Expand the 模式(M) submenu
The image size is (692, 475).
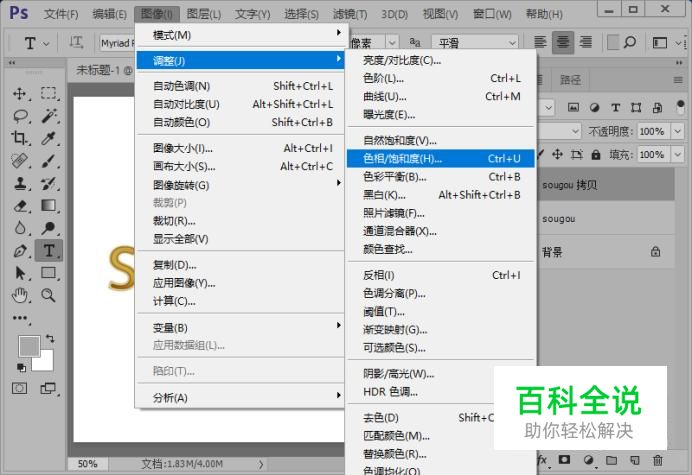coord(242,34)
